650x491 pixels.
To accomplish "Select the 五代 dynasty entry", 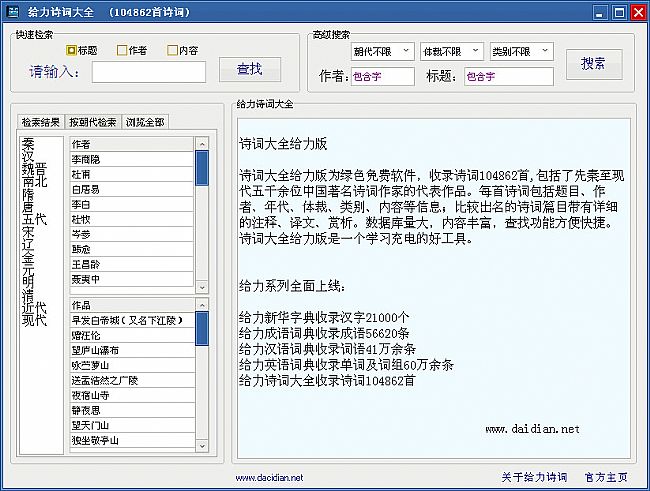I will (x=34, y=219).
